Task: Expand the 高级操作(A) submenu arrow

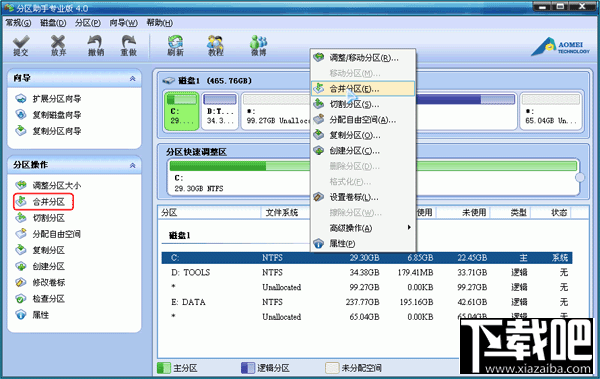Action: [409, 227]
